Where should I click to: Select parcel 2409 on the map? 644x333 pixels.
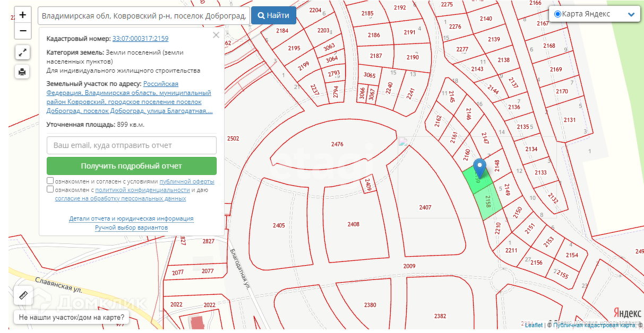coord(368,185)
